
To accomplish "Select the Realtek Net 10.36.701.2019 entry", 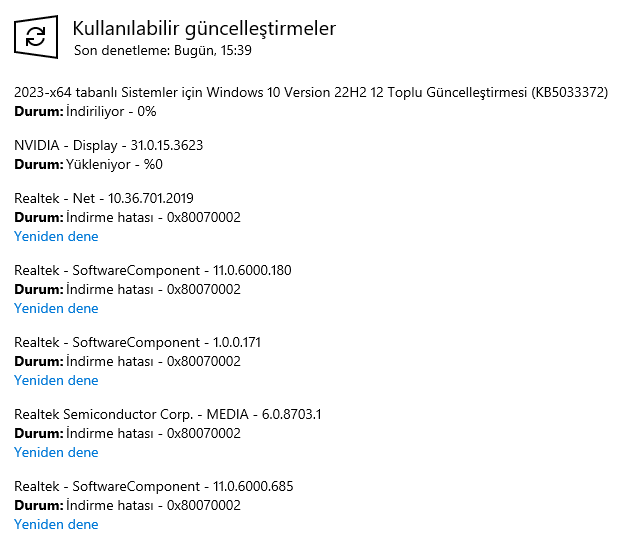I will coord(104,198).
